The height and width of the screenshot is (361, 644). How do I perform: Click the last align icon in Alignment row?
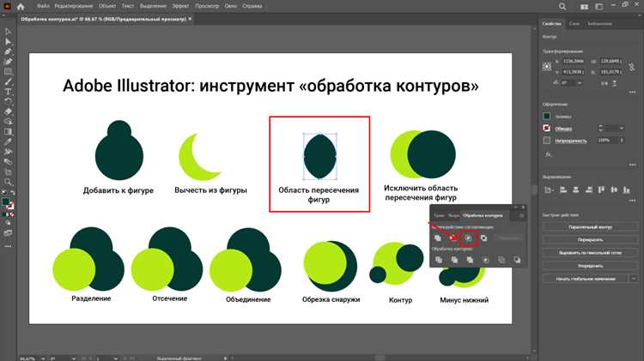click(626, 190)
